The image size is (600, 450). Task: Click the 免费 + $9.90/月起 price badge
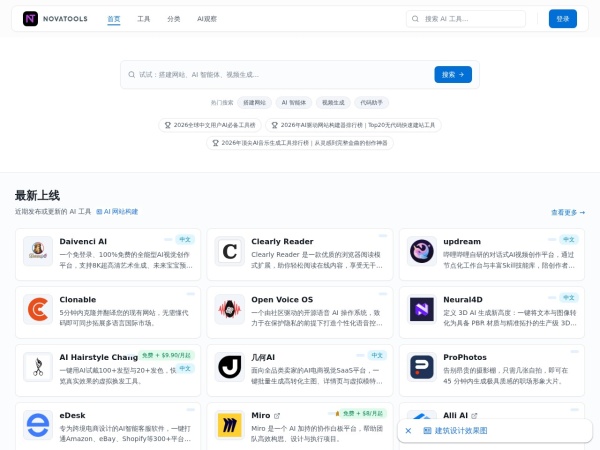(166, 355)
